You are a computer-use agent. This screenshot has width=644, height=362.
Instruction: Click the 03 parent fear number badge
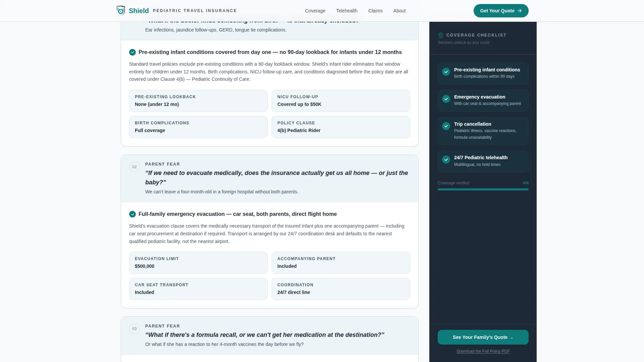click(x=135, y=329)
